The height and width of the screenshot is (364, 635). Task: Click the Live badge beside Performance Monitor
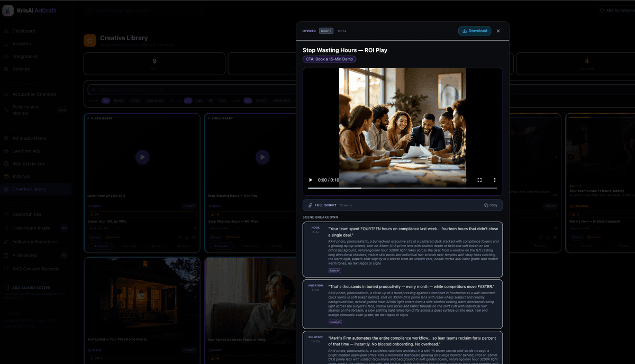(62, 110)
